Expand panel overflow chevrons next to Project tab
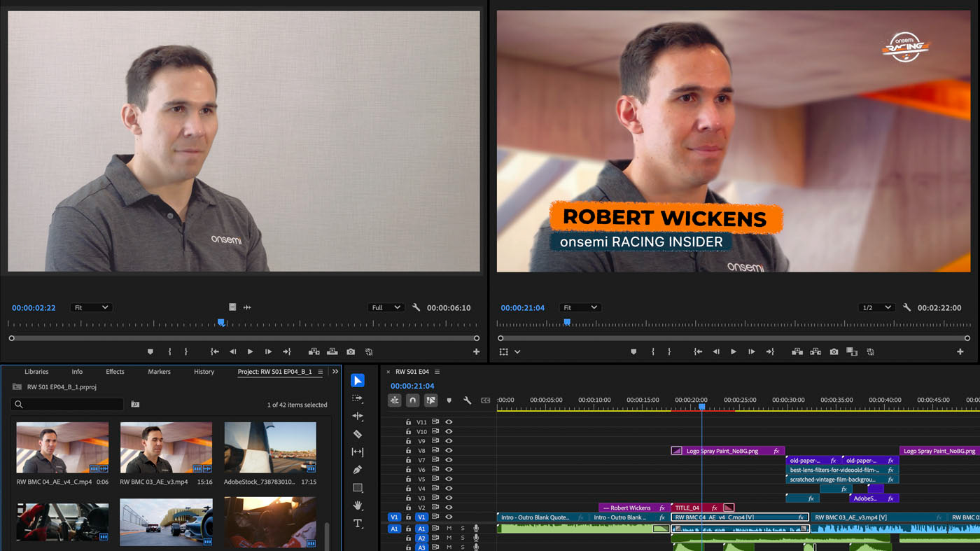 click(x=335, y=372)
